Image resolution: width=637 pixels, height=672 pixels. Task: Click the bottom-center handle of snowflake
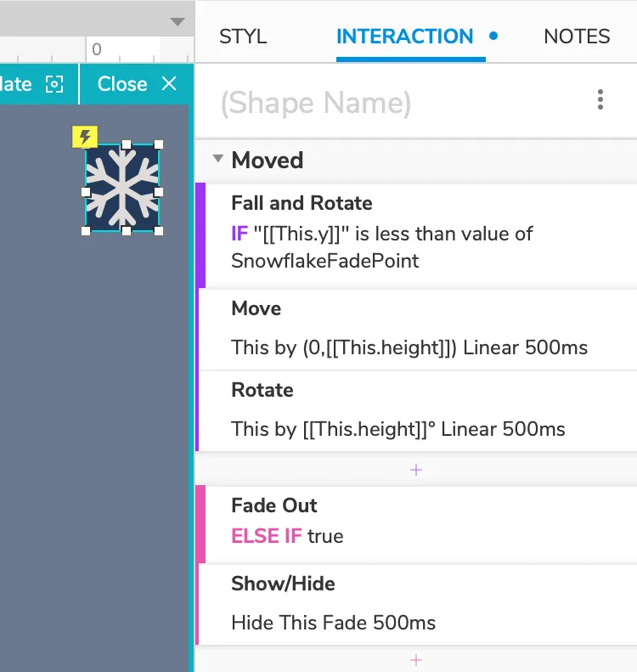[x=126, y=231]
